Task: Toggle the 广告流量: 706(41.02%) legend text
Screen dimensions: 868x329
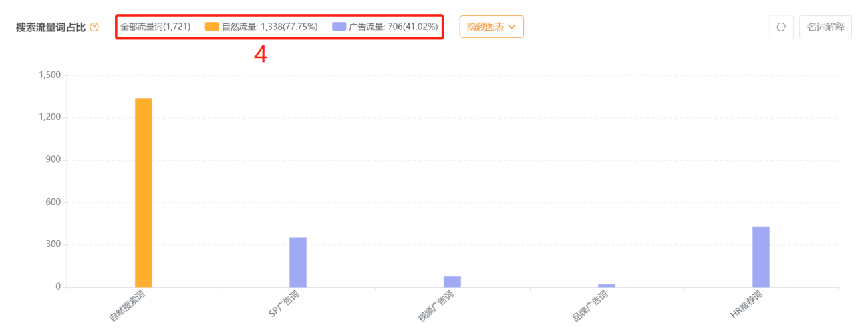Action: click(x=394, y=27)
